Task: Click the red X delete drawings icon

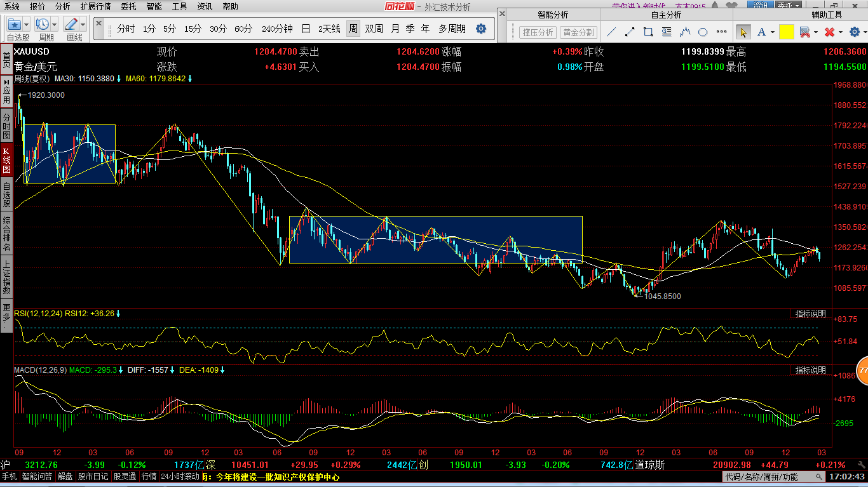Action: (829, 32)
